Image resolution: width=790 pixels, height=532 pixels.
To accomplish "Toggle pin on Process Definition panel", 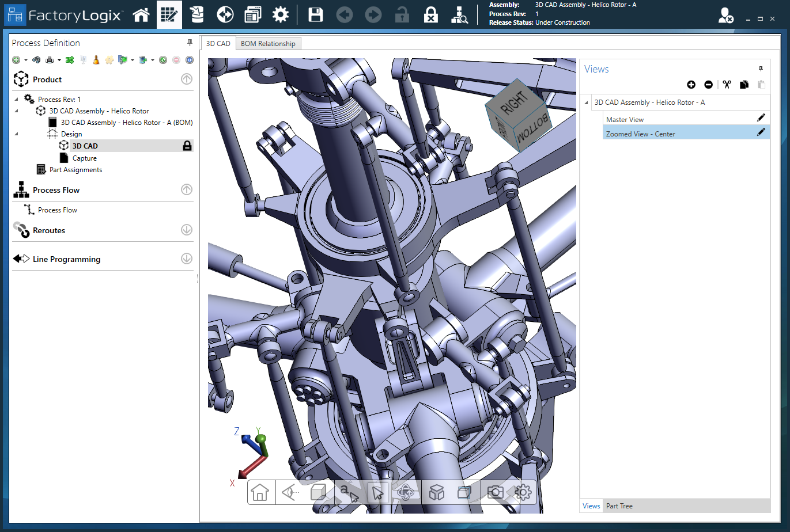I will coord(190,43).
